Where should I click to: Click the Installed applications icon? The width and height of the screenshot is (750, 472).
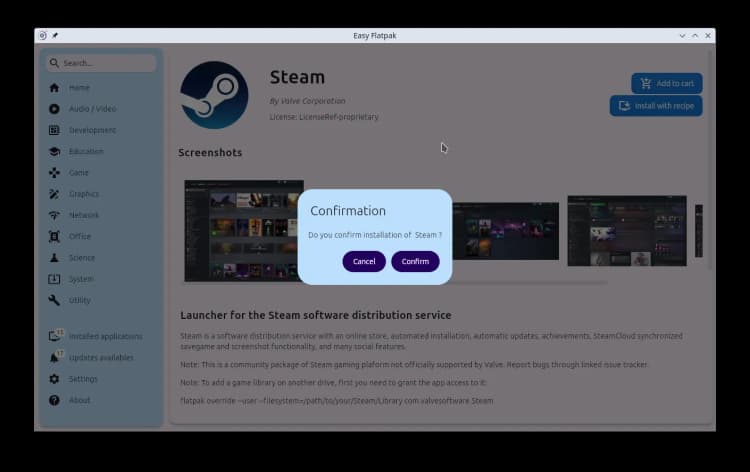pyautogui.click(x=54, y=336)
